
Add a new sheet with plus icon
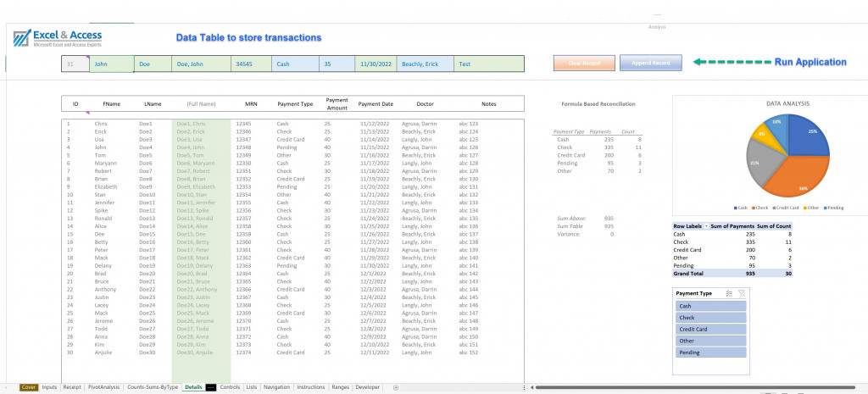click(395, 387)
